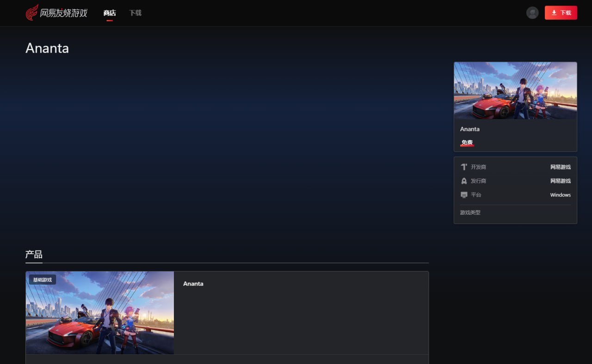
Task: Click the red 下载 download button
Action: (561, 13)
